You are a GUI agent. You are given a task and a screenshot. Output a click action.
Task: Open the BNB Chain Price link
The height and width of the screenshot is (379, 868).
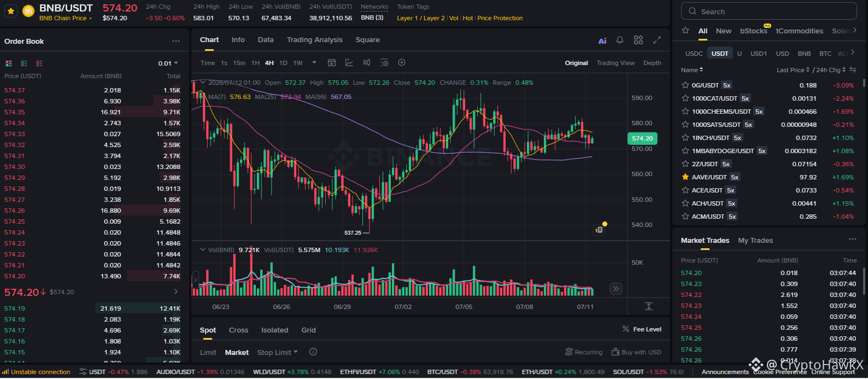pos(65,18)
